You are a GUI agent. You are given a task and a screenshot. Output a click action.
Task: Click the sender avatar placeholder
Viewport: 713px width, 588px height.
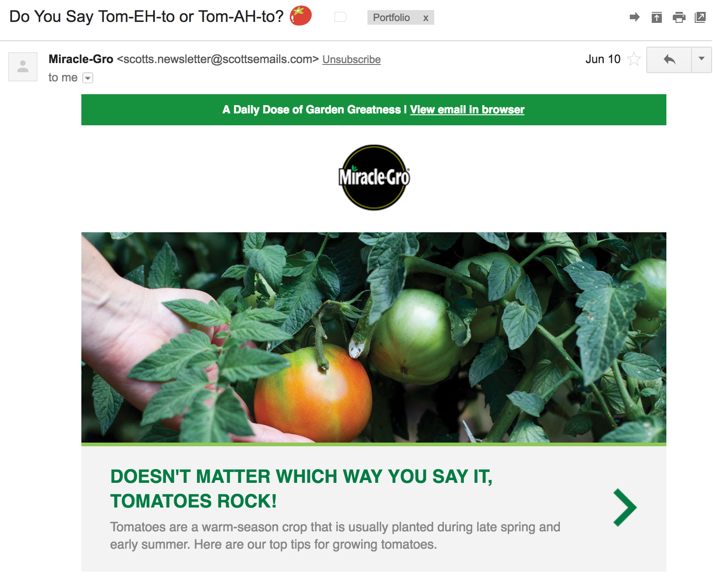(23, 67)
